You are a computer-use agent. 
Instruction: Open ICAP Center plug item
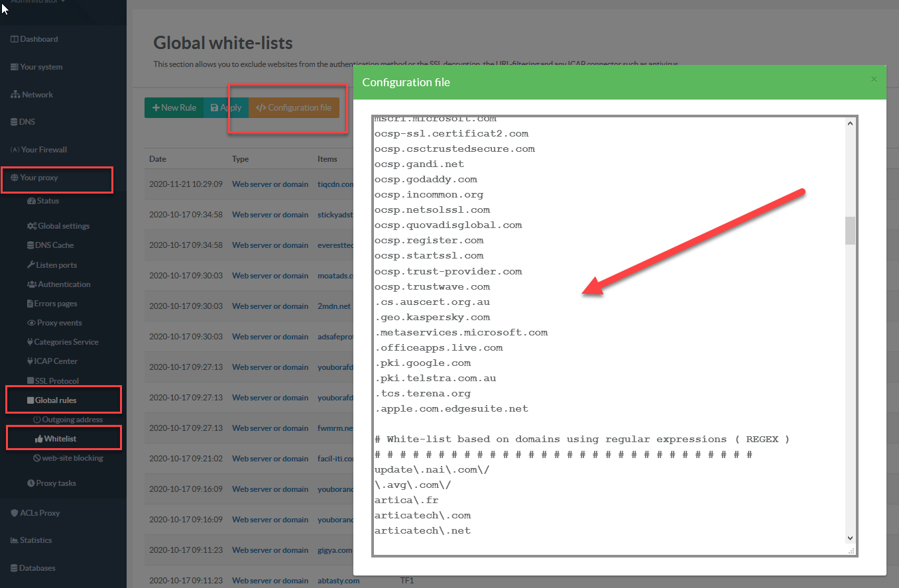(52, 361)
